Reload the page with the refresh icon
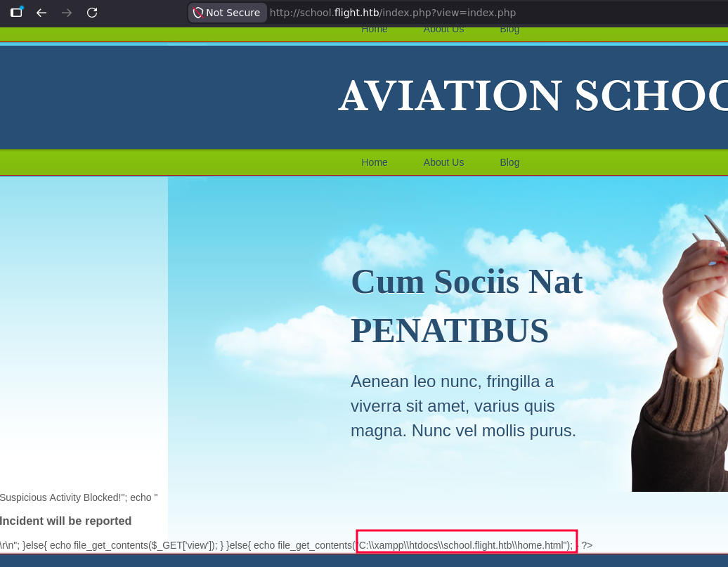The height and width of the screenshot is (567, 728). click(x=92, y=13)
